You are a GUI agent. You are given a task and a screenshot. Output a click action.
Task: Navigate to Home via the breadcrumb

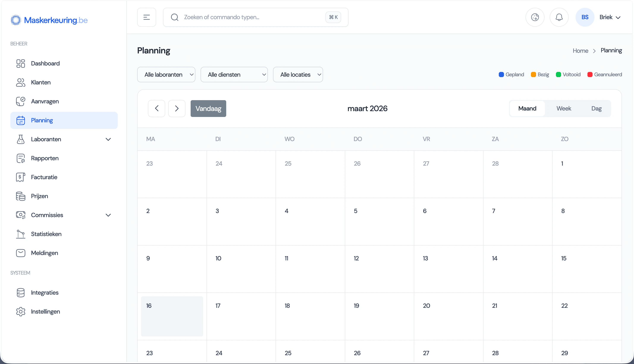[581, 50]
